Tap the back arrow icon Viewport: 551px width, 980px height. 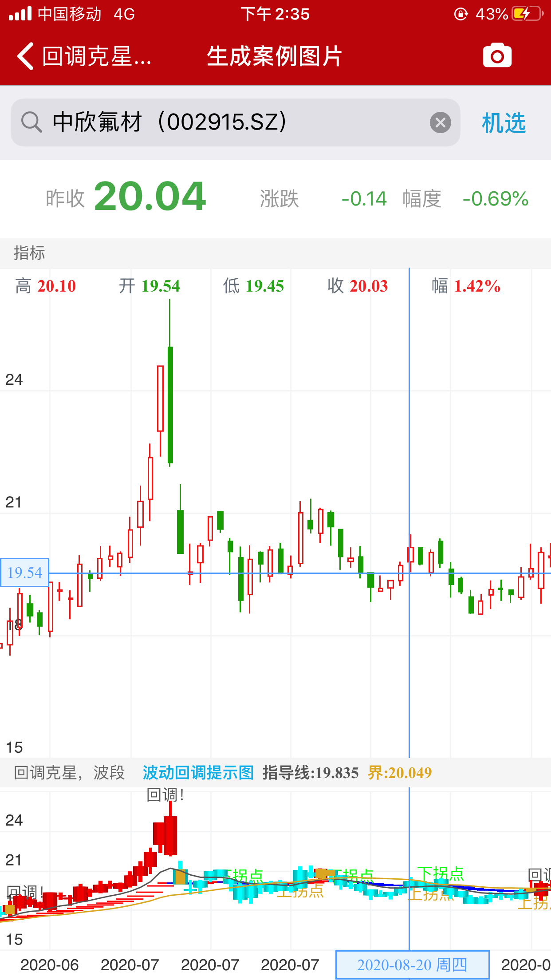pos(26,56)
